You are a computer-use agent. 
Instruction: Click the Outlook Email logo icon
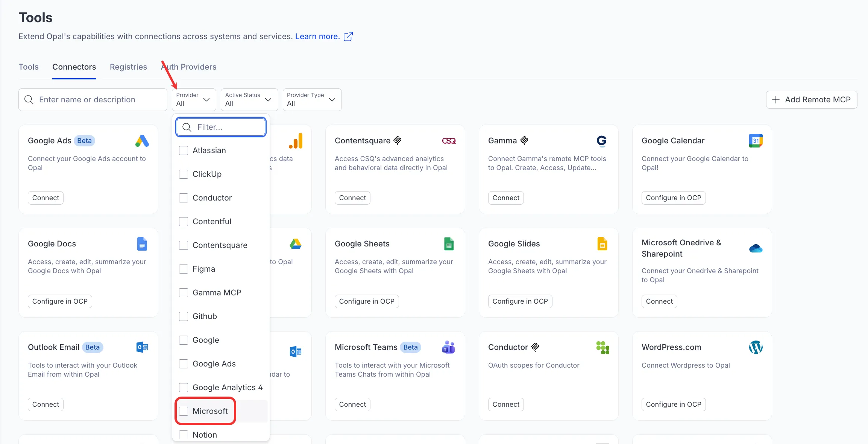(x=142, y=347)
